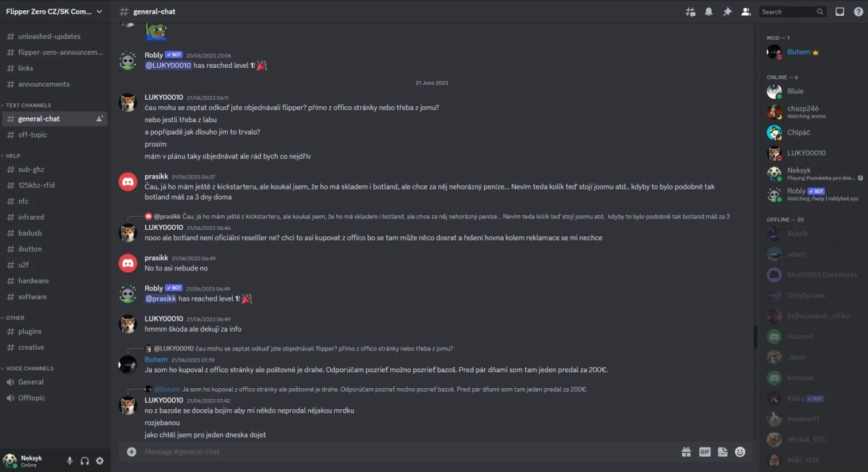868x472 pixels.
Task: Deafen using the headphones icon
Action: (85, 460)
